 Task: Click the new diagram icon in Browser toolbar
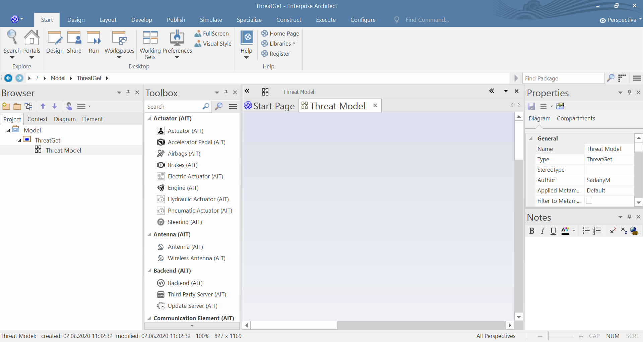[28, 106]
